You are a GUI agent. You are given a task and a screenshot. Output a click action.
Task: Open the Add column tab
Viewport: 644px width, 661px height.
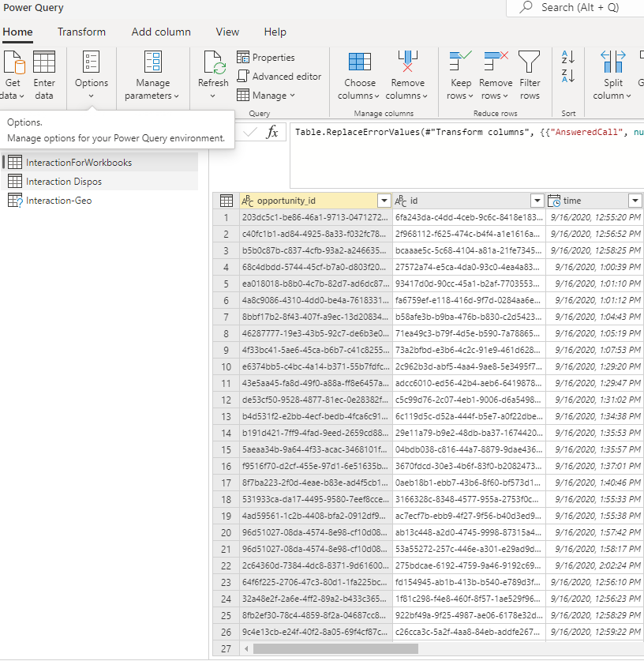coord(161,32)
